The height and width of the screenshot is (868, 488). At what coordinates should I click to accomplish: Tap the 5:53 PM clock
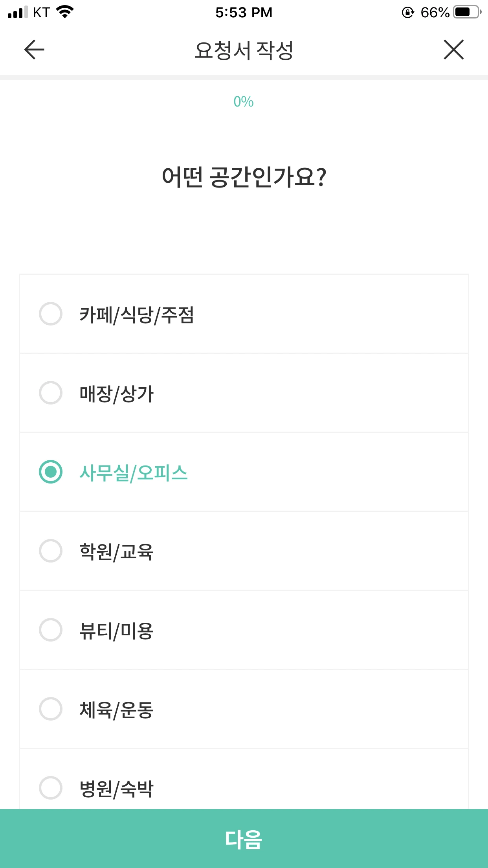[244, 13]
